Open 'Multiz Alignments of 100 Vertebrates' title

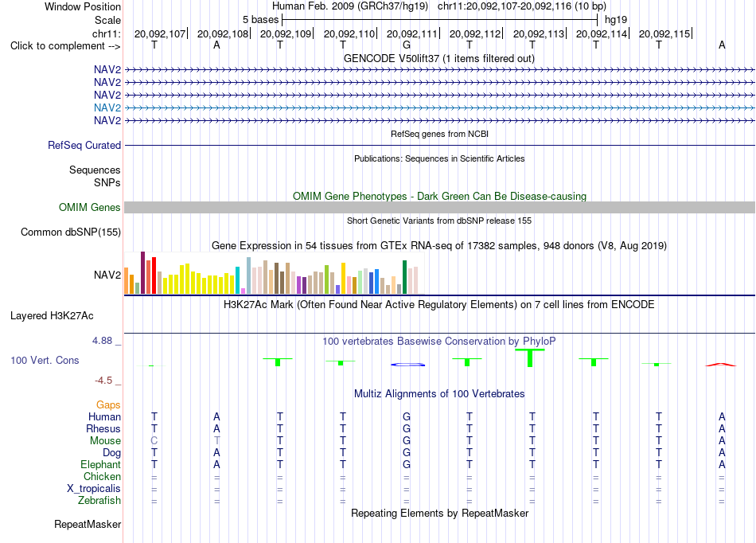439,394
